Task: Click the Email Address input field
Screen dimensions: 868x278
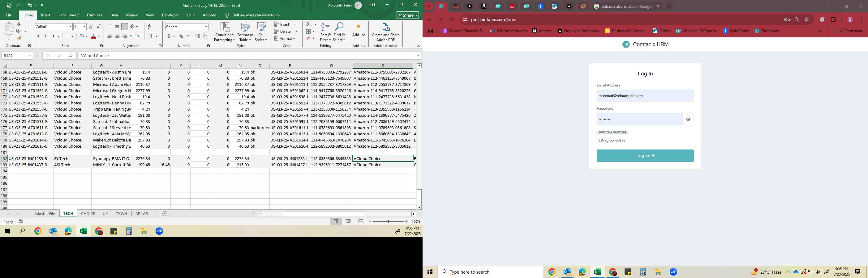Action: click(645, 96)
